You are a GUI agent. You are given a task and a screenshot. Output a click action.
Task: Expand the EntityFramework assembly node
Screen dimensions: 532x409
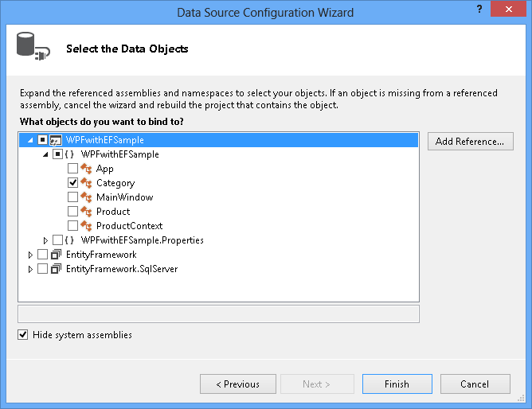tap(30, 255)
